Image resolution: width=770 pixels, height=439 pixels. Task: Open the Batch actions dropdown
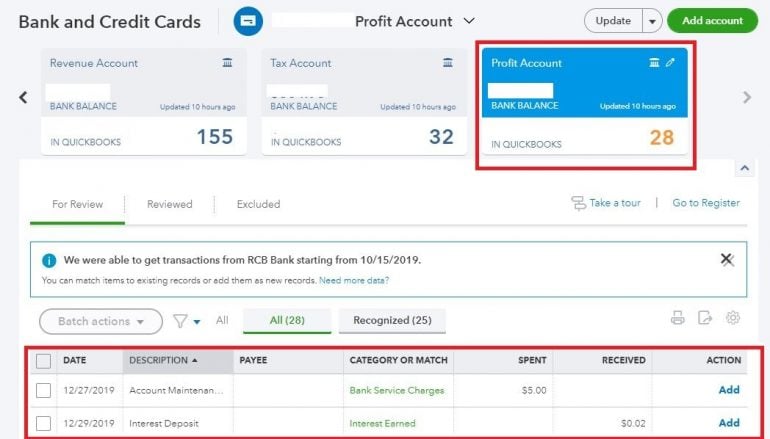pos(100,321)
